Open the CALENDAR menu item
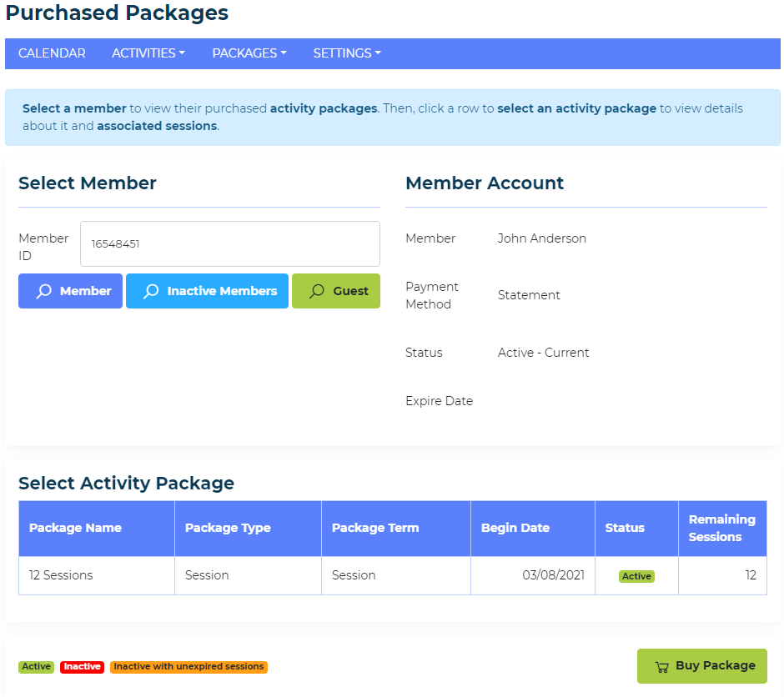784x697 pixels. [52, 53]
